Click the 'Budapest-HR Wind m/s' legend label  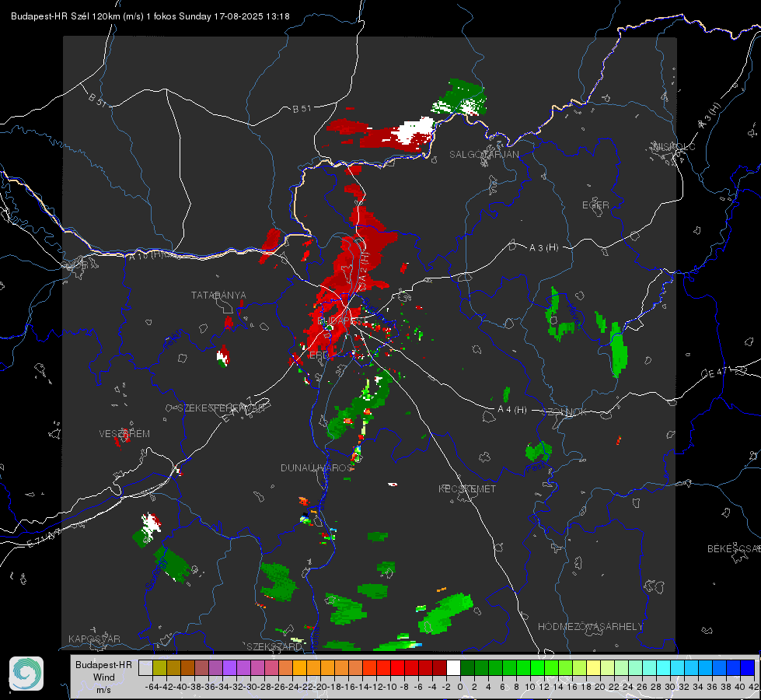point(104,677)
